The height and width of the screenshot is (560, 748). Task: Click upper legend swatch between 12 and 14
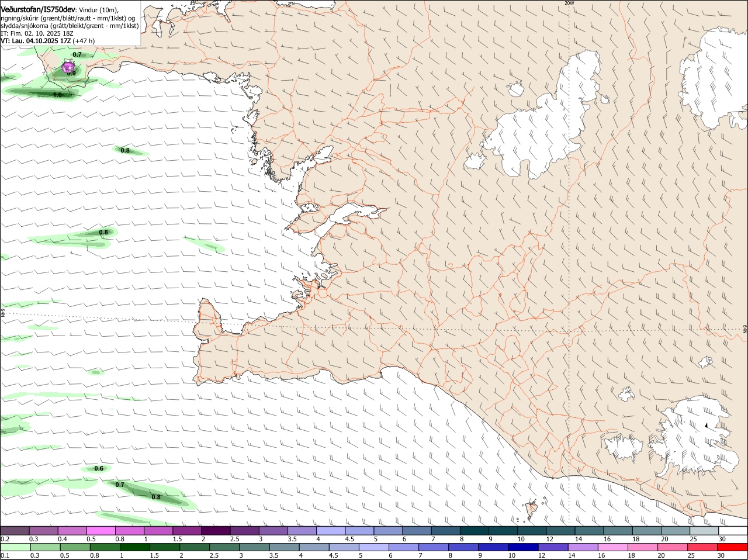click(560, 530)
